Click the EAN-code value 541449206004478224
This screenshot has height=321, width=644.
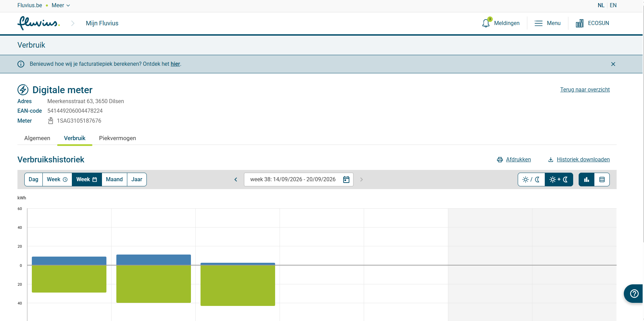point(75,111)
